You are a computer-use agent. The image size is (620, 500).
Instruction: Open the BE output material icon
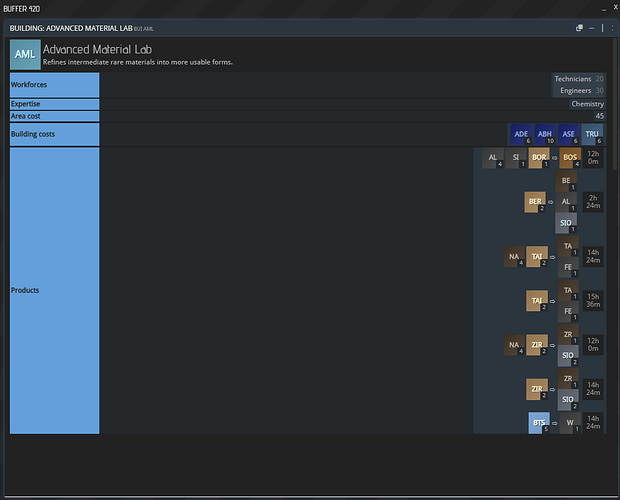[x=566, y=181]
